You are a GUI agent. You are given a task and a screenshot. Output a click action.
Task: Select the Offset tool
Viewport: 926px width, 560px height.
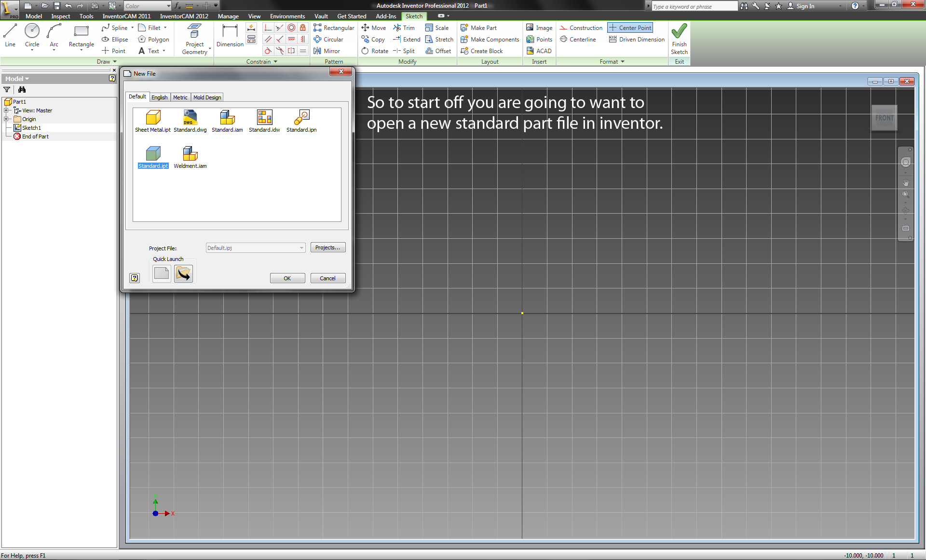[438, 51]
